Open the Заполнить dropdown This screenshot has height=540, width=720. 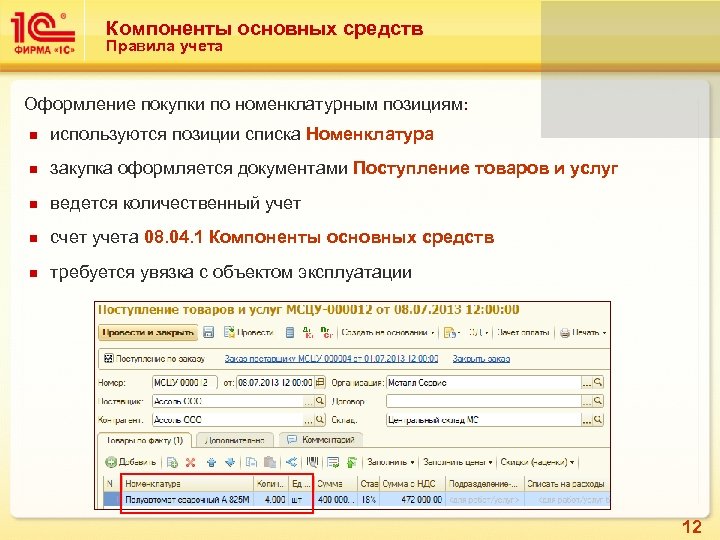click(x=391, y=462)
